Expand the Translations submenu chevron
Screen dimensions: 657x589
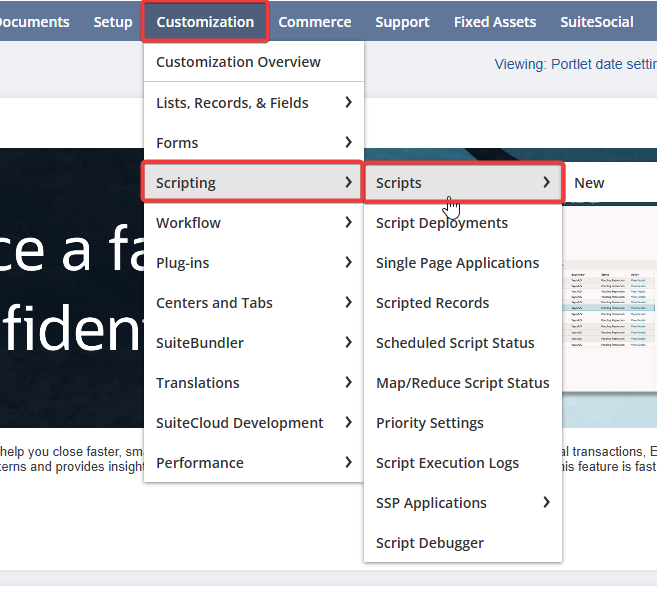(348, 382)
